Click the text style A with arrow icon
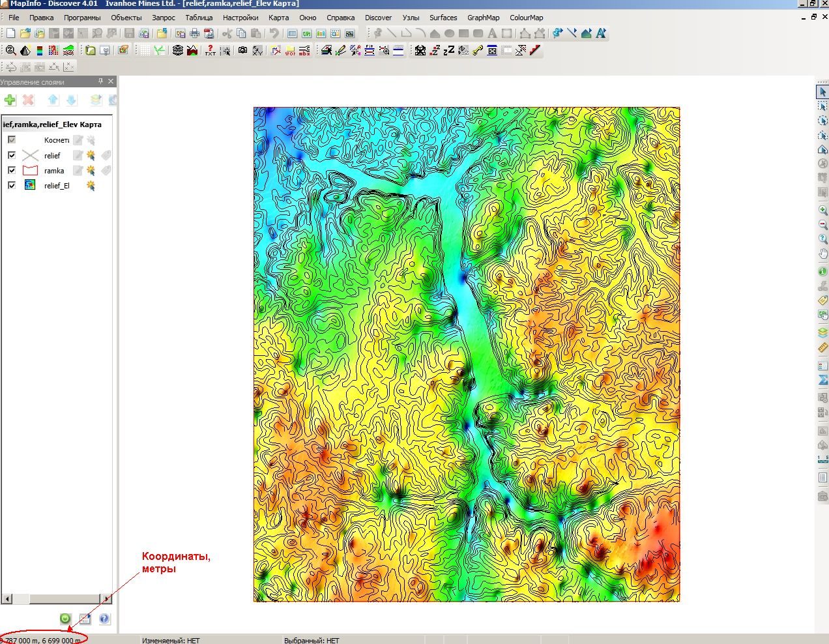Image resolution: width=829 pixels, height=644 pixels. [x=600, y=33]
